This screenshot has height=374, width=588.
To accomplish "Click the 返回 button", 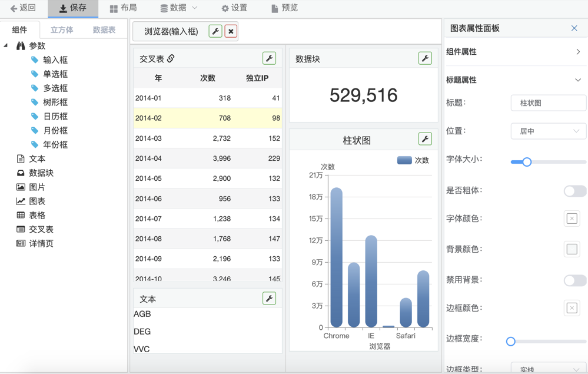I will (x=23, y=8).
